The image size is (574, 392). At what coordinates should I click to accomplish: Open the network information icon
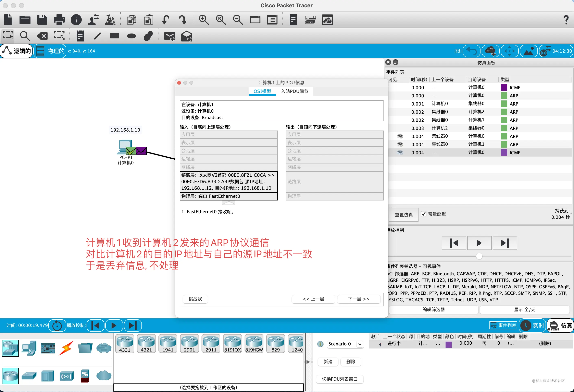(76, 20)
